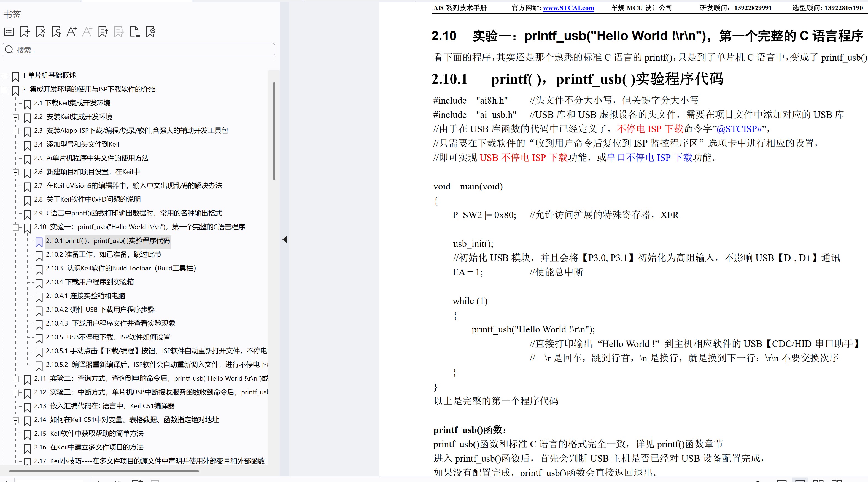This screenshot has width=868, height=482.
Task: Collapse the bookmarks panel with the arrow
Action: click(285, 239)
